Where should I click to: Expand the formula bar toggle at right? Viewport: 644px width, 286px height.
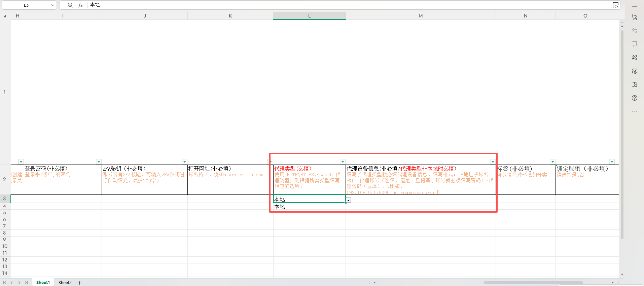point(615,5)
